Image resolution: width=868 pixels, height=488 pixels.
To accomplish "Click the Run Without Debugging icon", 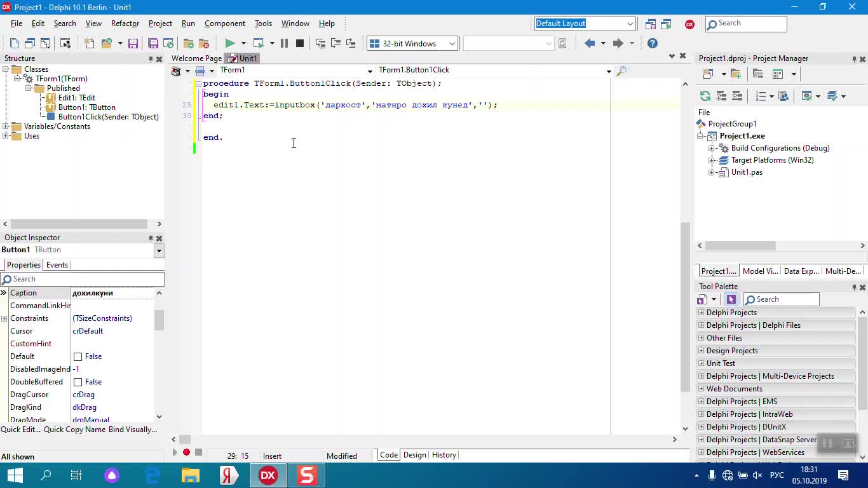I will pyautogui.click(x=258, y=43).
